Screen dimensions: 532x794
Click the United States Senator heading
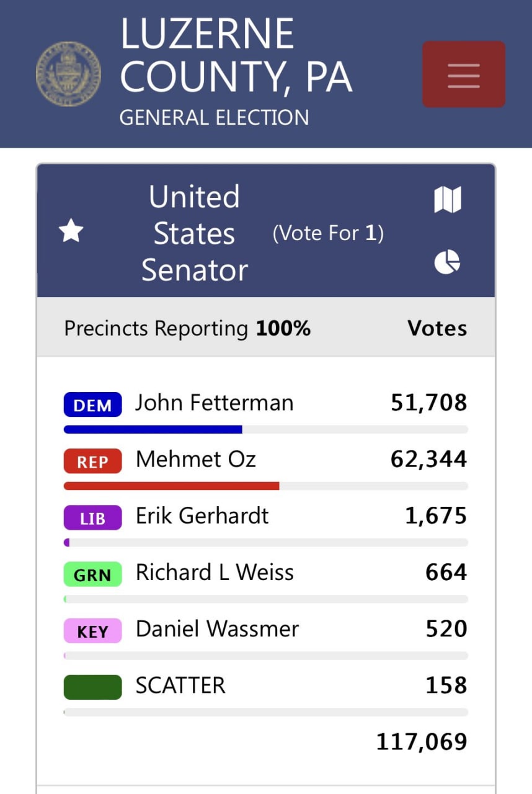[x=194, y=233]
